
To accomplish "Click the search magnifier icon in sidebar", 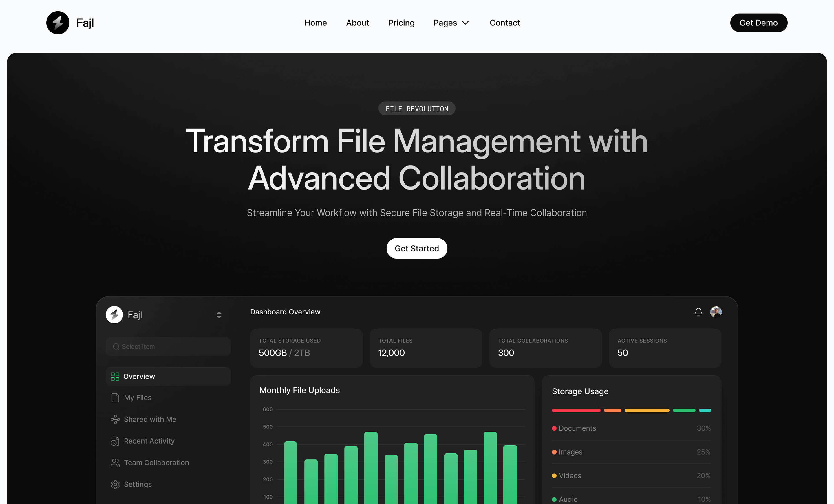I will pos(116,346).
